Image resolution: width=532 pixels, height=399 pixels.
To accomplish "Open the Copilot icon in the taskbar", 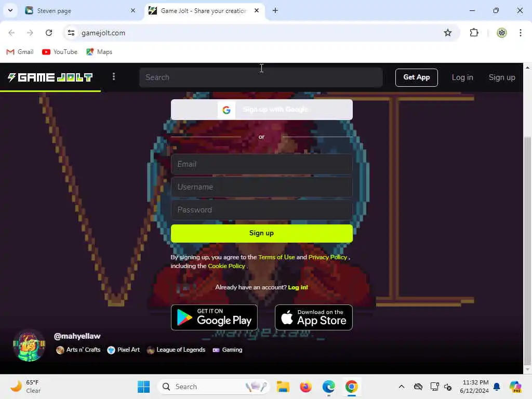I will (515, 387).
